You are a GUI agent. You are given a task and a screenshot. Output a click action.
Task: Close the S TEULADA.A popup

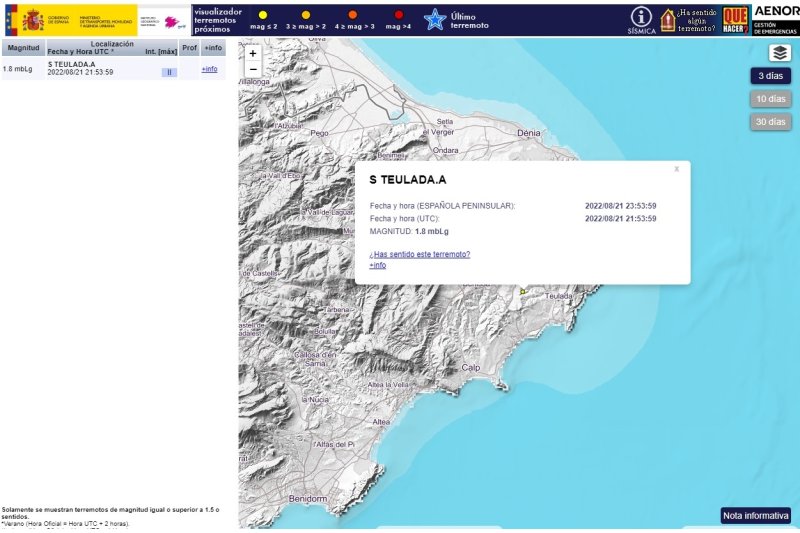677,169
